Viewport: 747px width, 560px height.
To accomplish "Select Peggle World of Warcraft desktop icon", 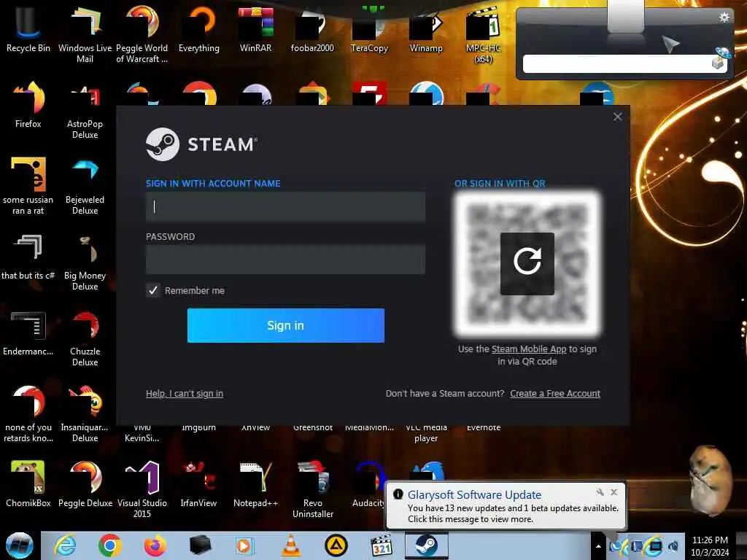I will pyautogui.click(x=142, y=34).
